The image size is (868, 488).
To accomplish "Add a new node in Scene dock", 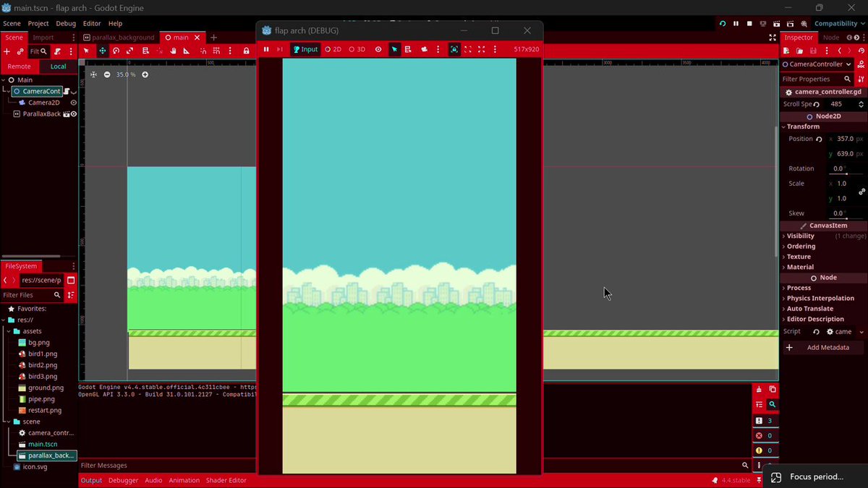I will pos(7,51).
